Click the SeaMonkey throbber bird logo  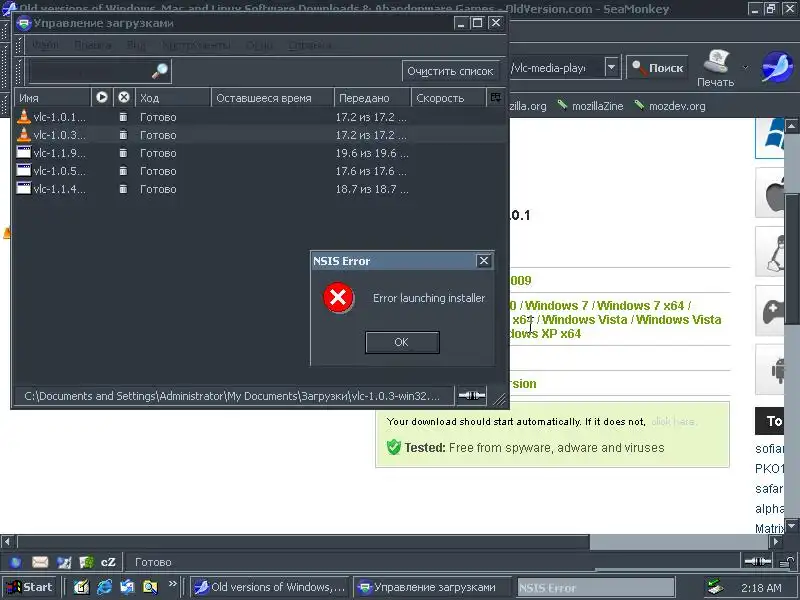777,67
